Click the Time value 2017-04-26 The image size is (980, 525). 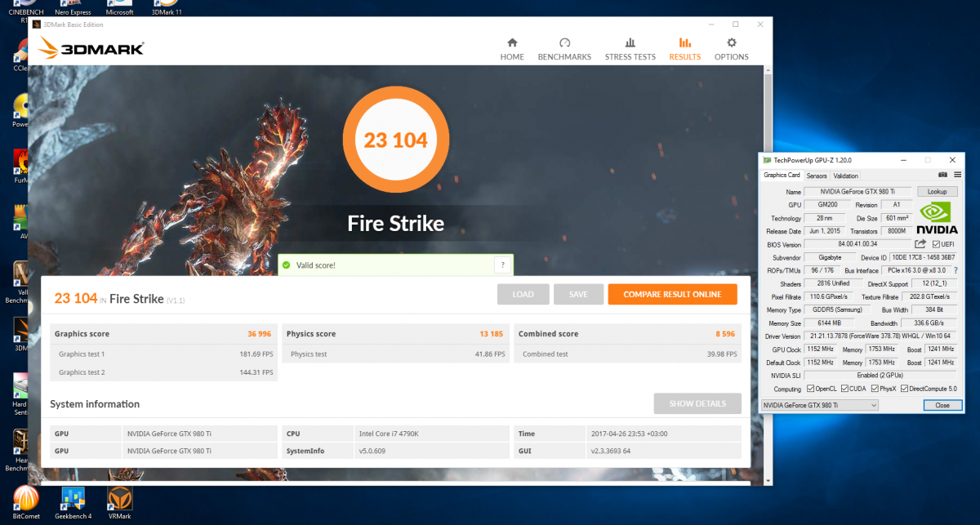[x=629, y=434]
